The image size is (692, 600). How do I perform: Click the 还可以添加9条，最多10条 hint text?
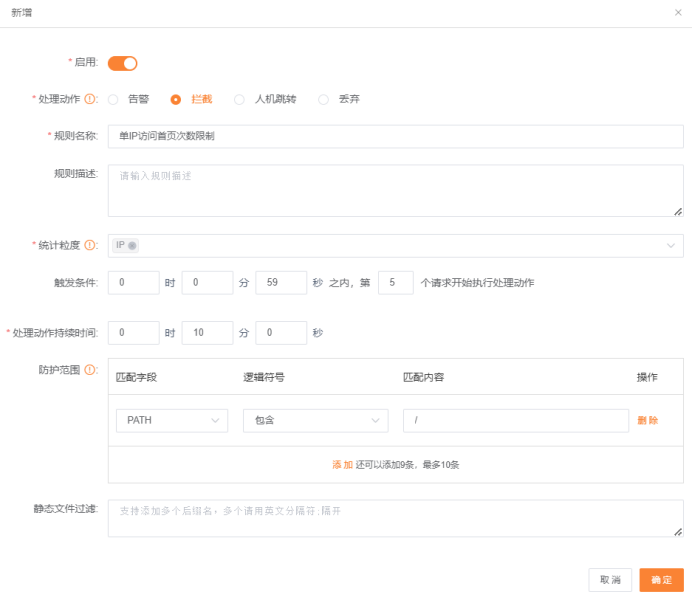point(407,465)
